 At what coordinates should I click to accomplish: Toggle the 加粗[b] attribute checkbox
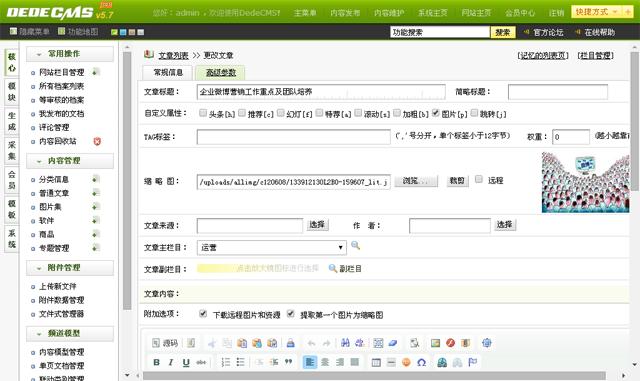click(397, 113)
